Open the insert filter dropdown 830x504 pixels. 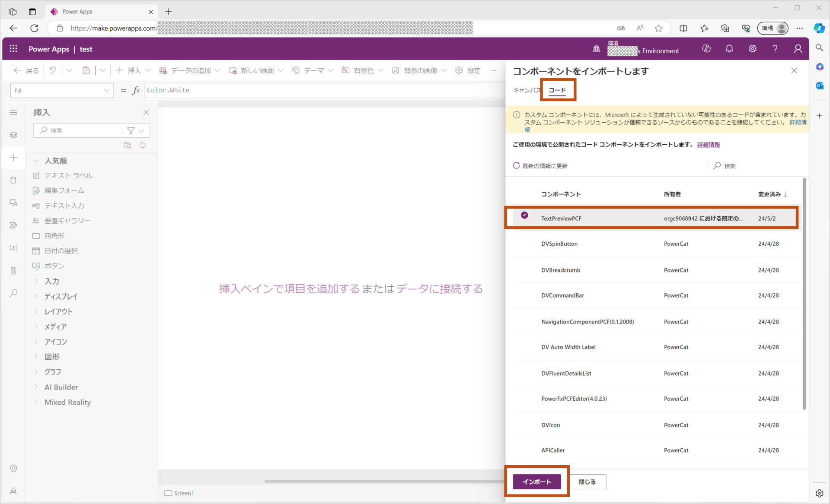point(136,130)
